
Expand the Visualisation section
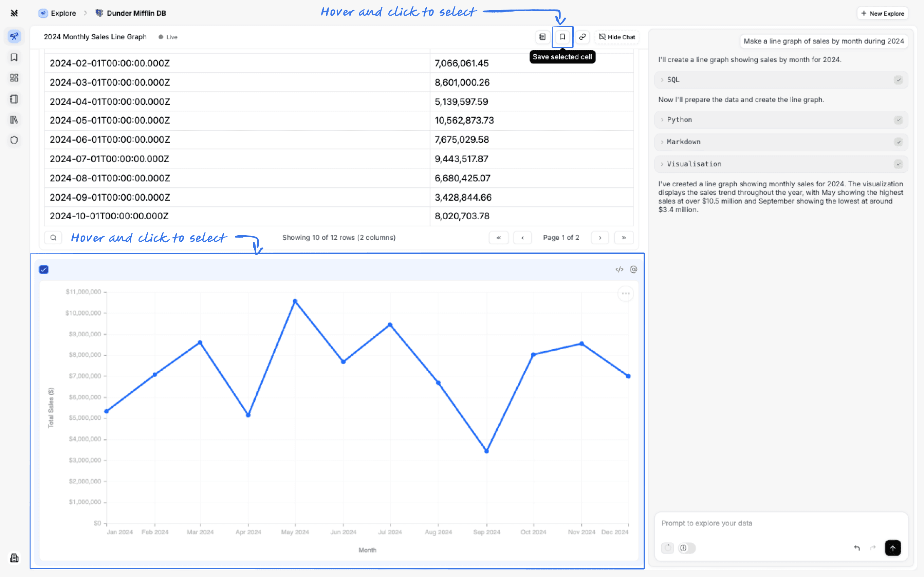coord(694,164)
